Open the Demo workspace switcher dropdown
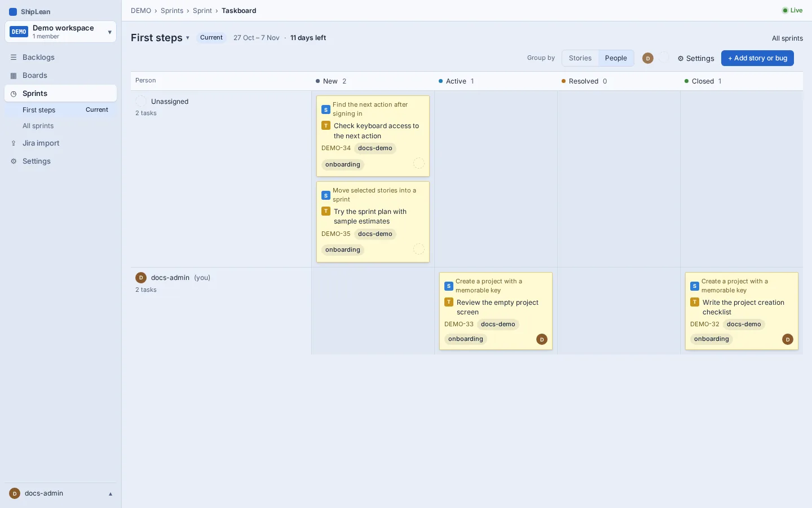 pos(60,32)
